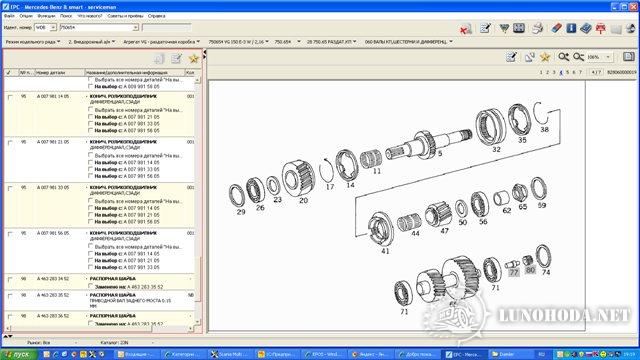Check the box for part A 463 263 34 52
This screenshot has height=360, width=640.
(10, 280)
